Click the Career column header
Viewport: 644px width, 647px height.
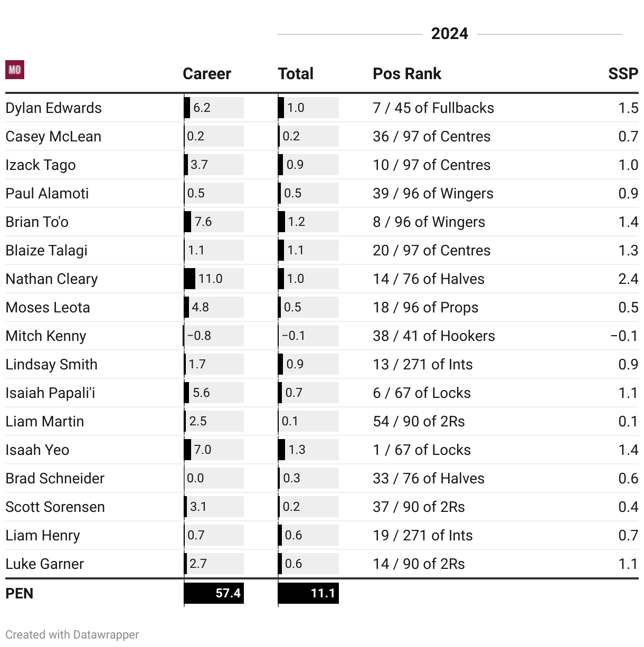(207, 74)
